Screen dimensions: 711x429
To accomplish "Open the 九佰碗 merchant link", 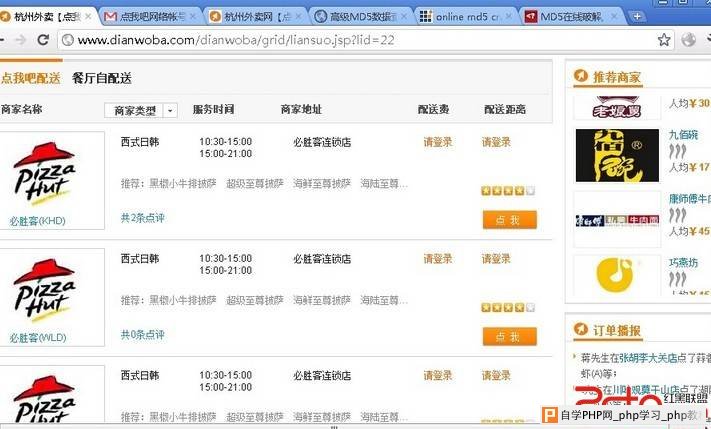I will click(683, 135).
